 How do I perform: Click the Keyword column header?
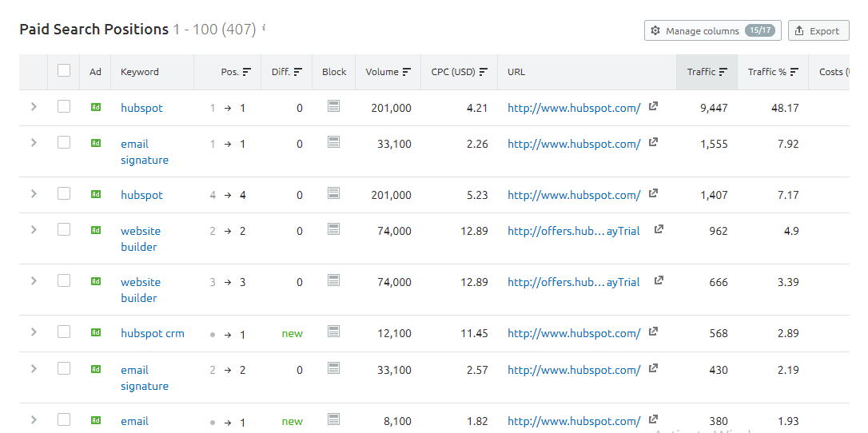(140, 72)
